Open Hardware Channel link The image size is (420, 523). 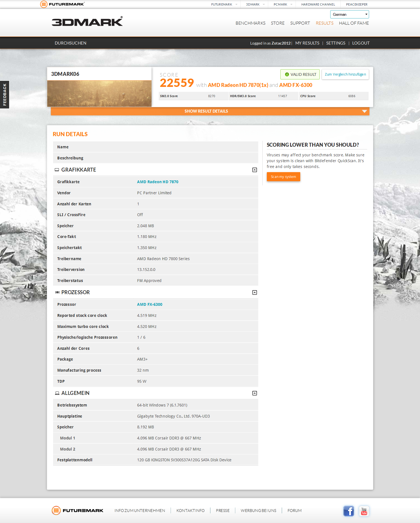click(318, 4)
